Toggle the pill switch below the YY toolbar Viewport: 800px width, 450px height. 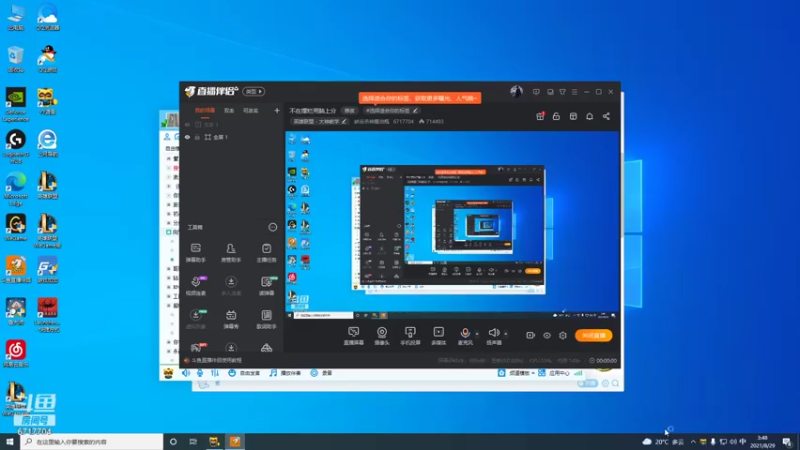coord(587,383)
